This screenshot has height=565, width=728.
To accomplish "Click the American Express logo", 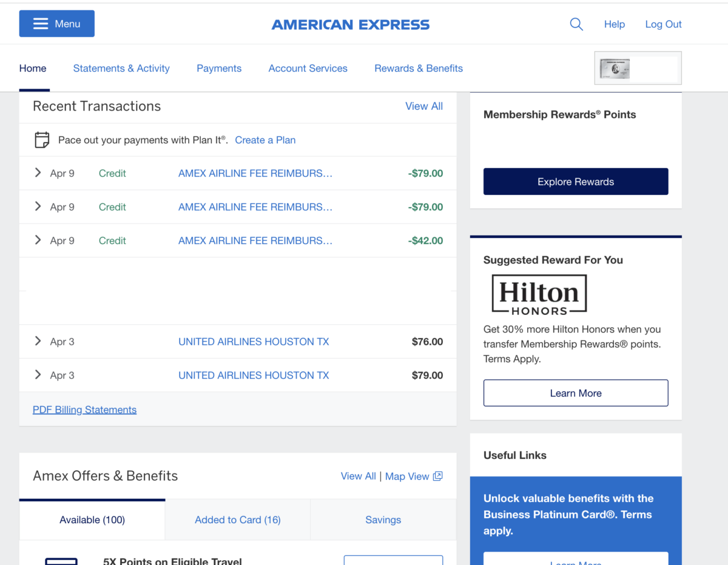I will pos(351,25).
